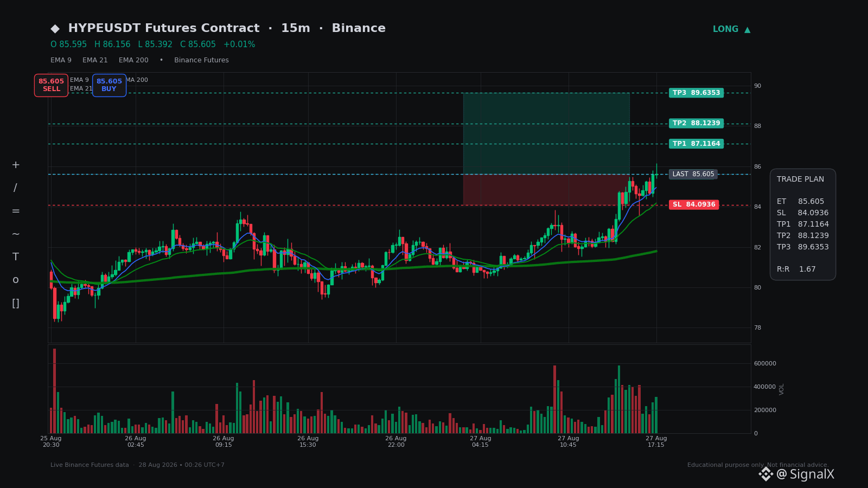Screen dimensions: 868x488
Task: Click the 27 Aug 04:15 time label
Action: point(481,442)
